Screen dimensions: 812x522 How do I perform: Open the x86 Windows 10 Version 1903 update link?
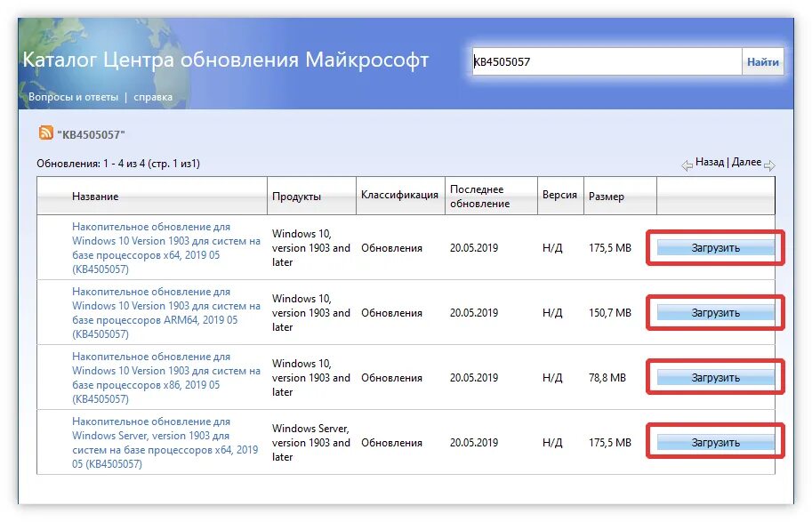165,378
